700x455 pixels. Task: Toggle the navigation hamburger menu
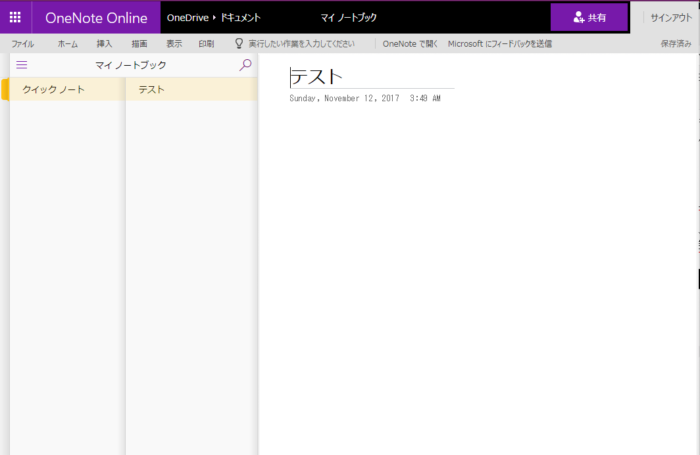pos(21,65)
